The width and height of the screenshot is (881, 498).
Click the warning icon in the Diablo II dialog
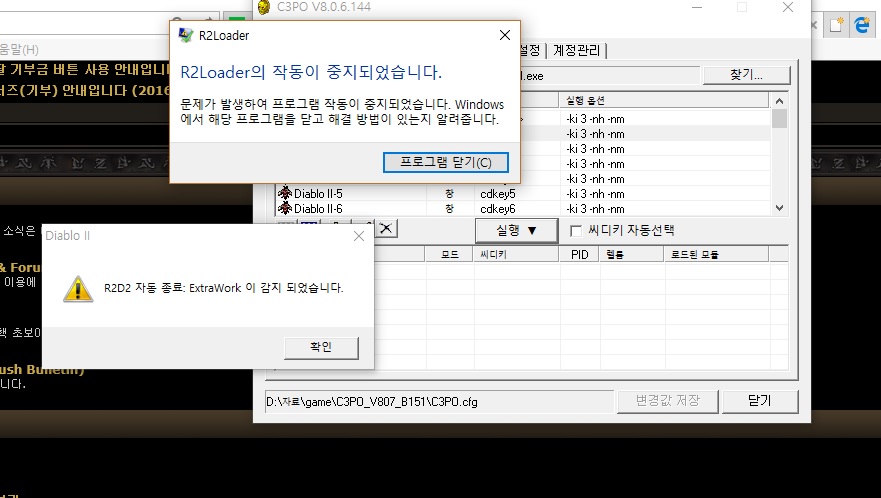pyautogui.click(x=78, y=289)
